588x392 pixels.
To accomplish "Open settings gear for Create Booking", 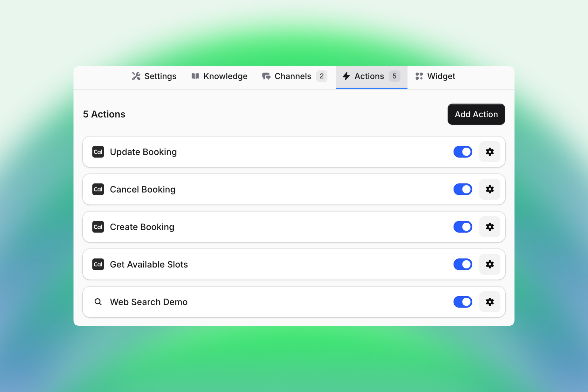I will pos(490,227).
